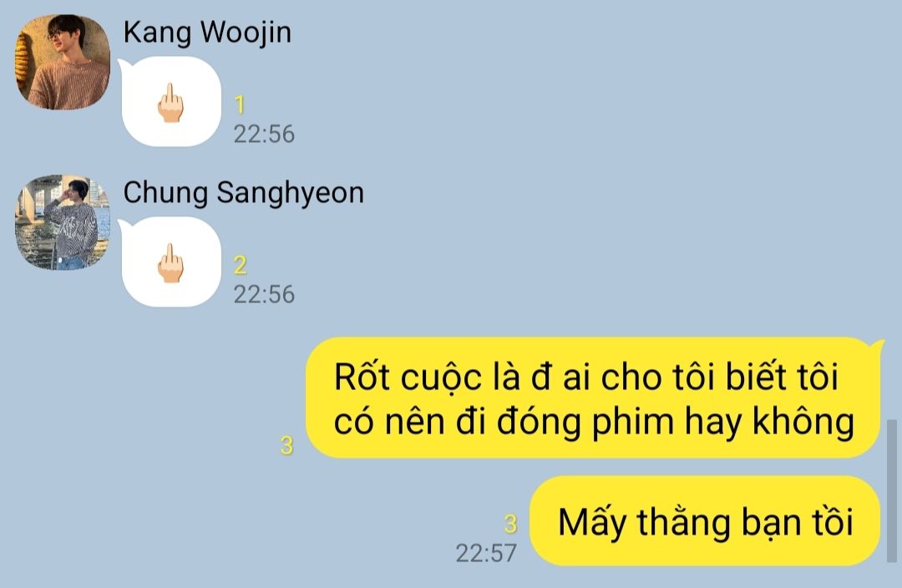This screenshot has height=588, width=902.
Task: Tap the middle finger emoji from Chung Sanghyeon
Action: click(x=170, y=263)
